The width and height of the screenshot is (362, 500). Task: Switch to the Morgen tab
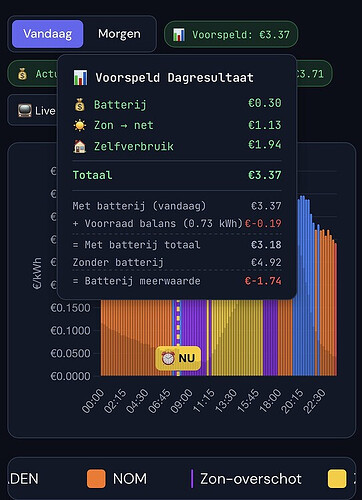[x=119, y=34]
